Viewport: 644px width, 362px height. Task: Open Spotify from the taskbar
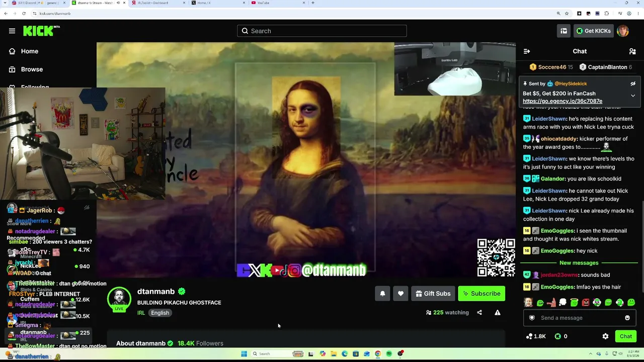(389, 354)
